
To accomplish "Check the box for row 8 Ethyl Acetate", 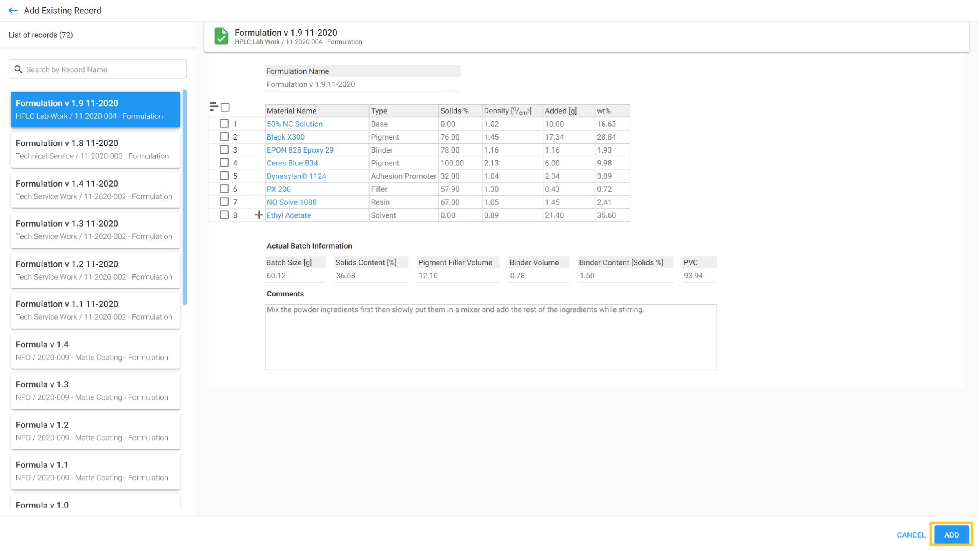I will [224, 215].
